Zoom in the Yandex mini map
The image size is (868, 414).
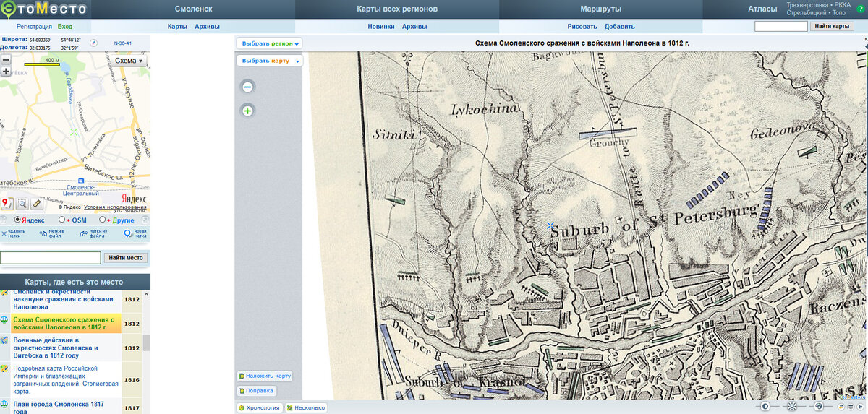coord(6,72)
